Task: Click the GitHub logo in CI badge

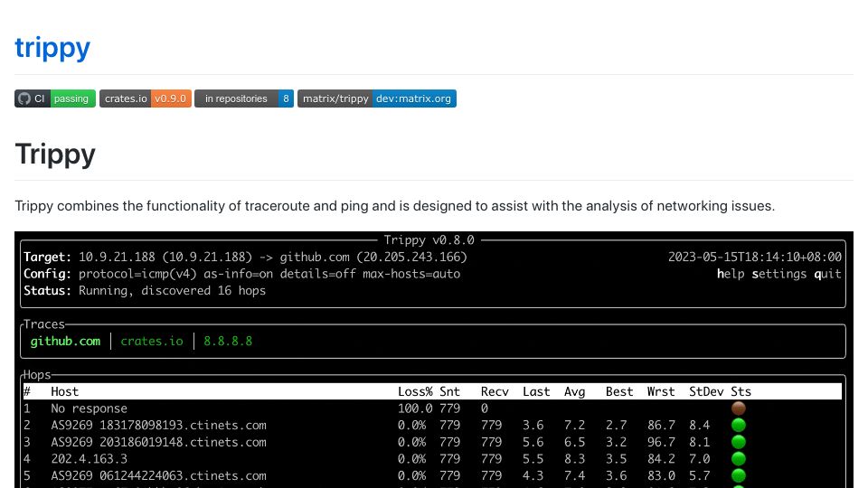Action: [24, 99]
